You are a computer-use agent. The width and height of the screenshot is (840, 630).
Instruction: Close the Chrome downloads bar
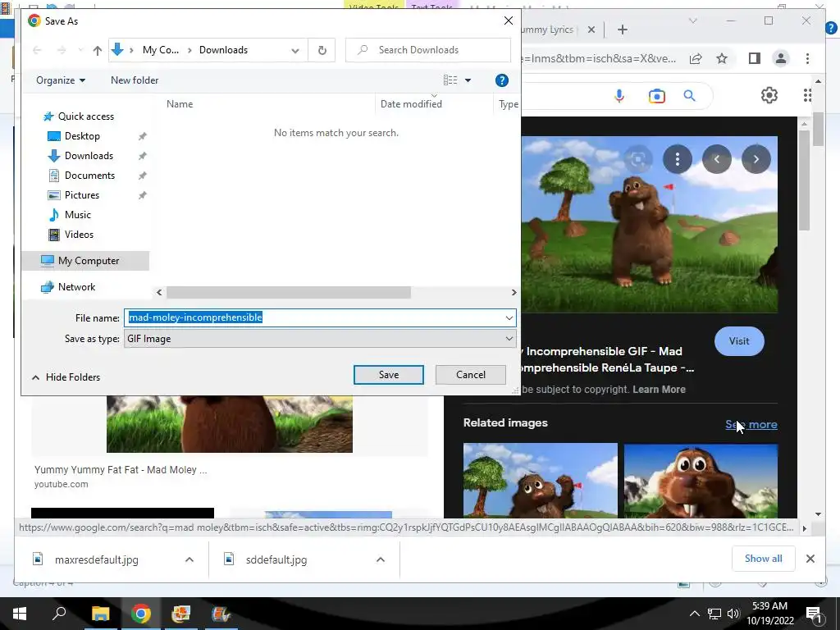(x=810, y=559)
